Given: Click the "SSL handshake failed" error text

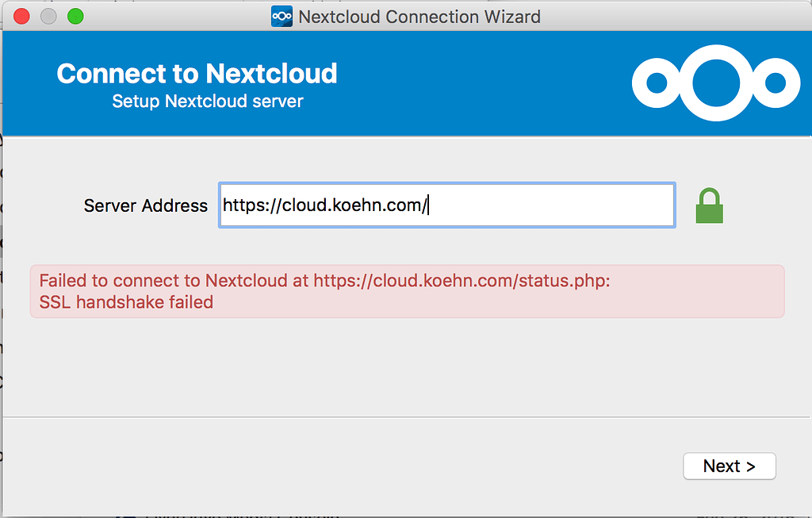Looking at the screenshot, I should [x=126, y=302].
